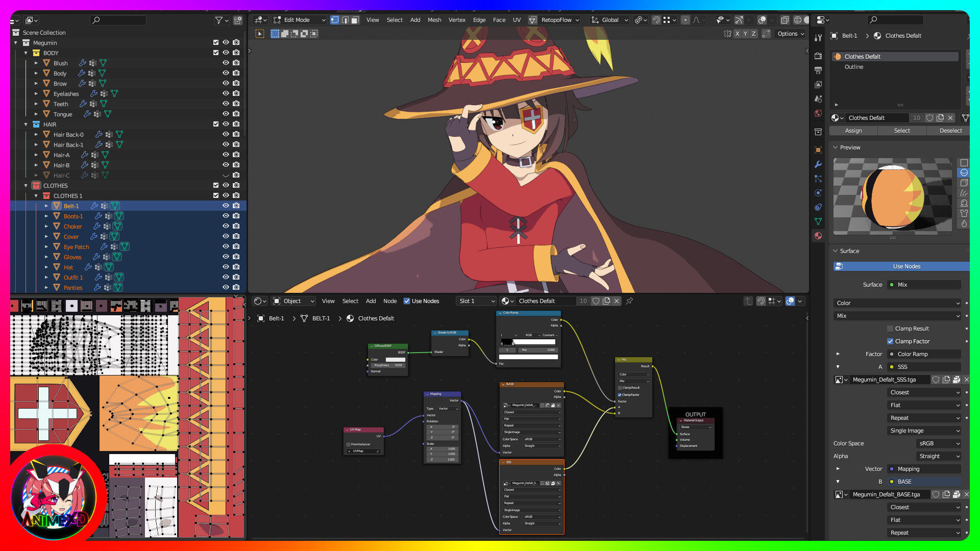Duplicate material in node editor header
Image resolution: width=980 pixels, height=551 pixels.
point(606,301)
